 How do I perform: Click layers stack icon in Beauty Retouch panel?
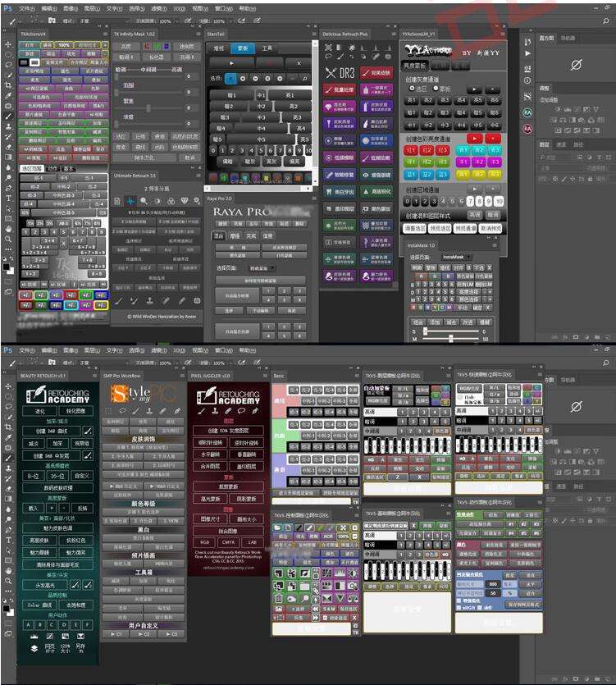click(34, 648)
